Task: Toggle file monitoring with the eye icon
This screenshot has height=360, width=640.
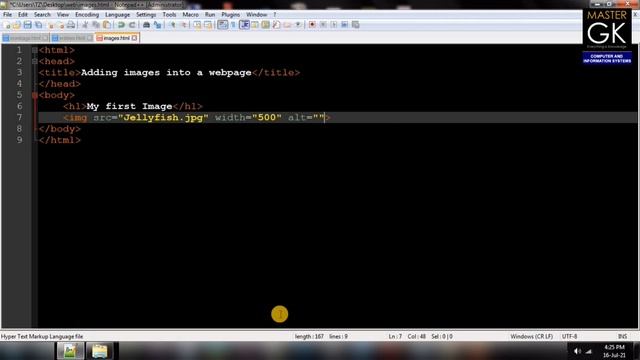Action: pos(298,25)
